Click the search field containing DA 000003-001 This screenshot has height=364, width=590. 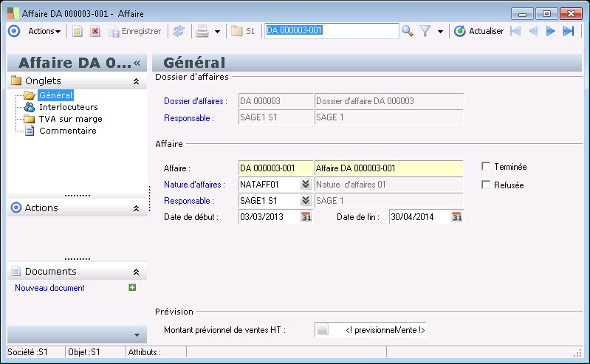point(332,30)
